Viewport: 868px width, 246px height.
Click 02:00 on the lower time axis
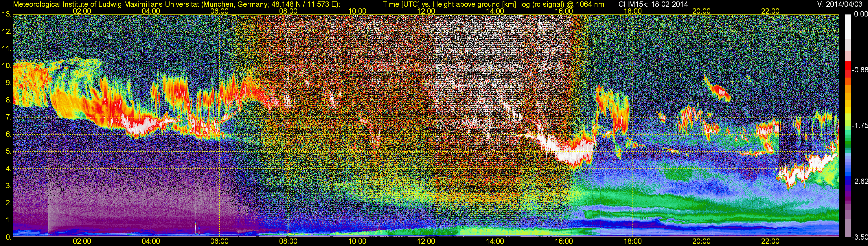pos(82,242)
